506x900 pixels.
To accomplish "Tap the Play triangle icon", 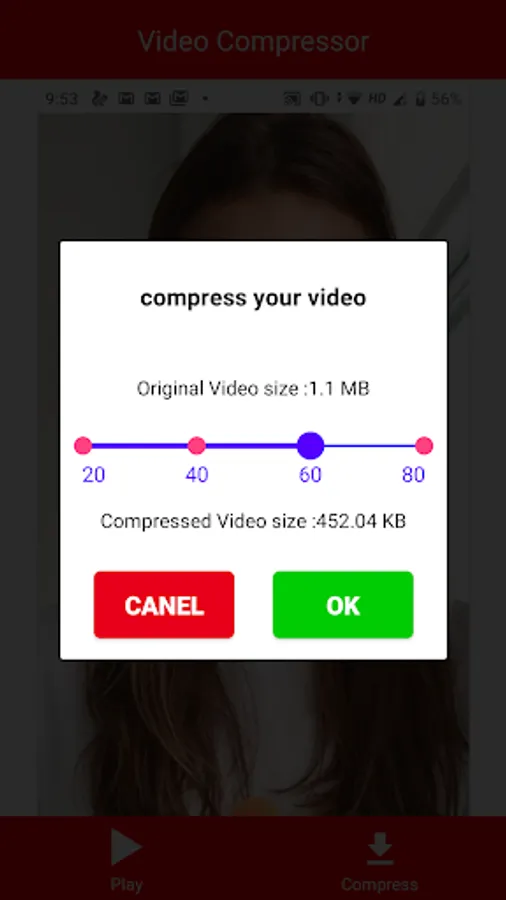I will click(x=126, y=846).
